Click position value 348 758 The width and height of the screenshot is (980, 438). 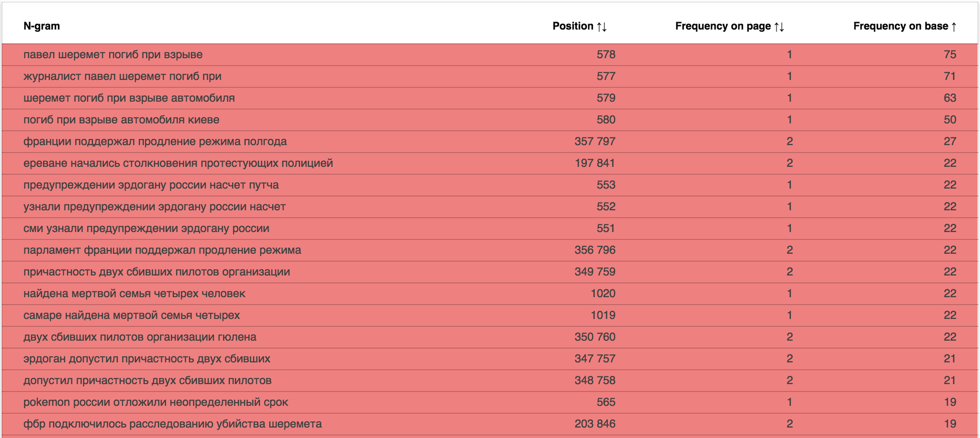tap(595, 380)
